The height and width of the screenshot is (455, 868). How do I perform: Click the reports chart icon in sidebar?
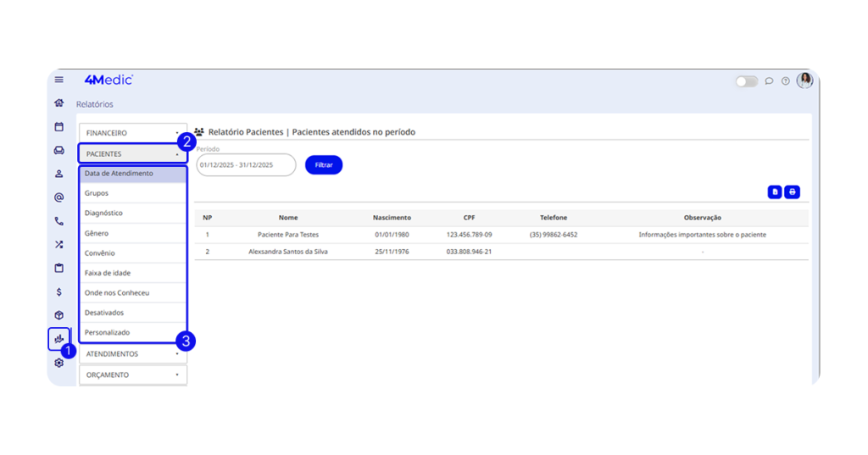point(58,339)
